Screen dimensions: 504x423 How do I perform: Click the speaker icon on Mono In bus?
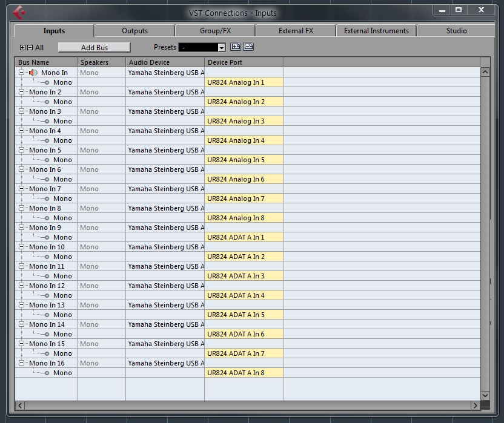pos(33,73)
